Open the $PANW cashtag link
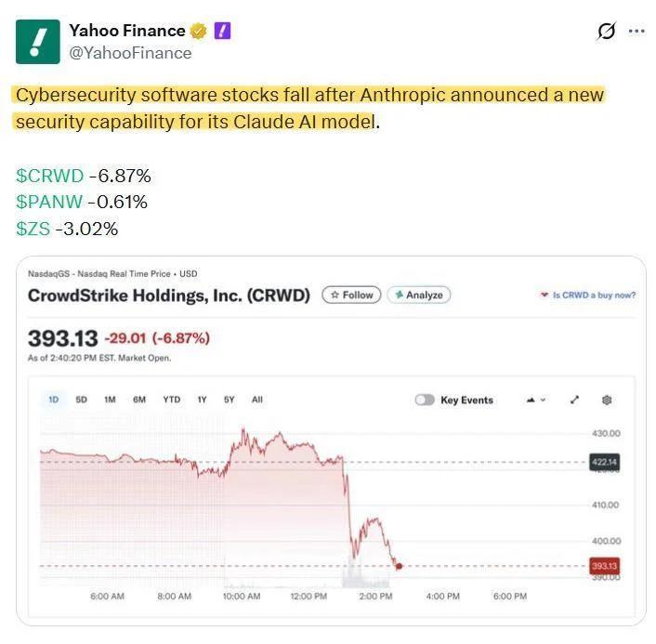The width and height of the screenshot is (656, 644). 49,202
